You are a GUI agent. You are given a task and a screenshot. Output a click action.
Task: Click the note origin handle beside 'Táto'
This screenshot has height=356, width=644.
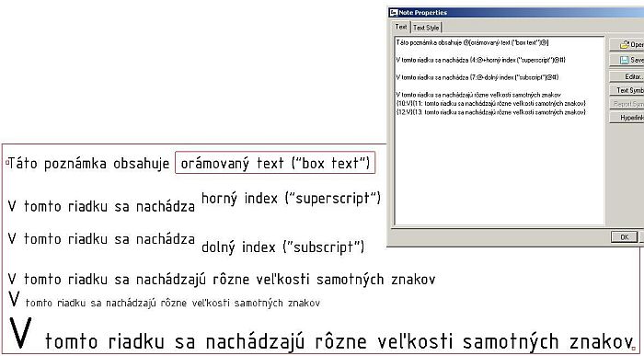7,163
